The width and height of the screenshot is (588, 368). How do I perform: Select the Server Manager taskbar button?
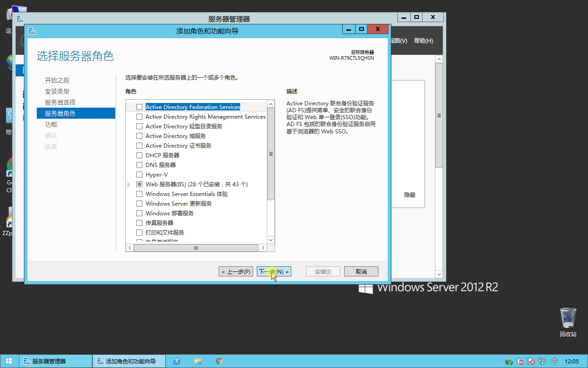[x=56, y=361]
